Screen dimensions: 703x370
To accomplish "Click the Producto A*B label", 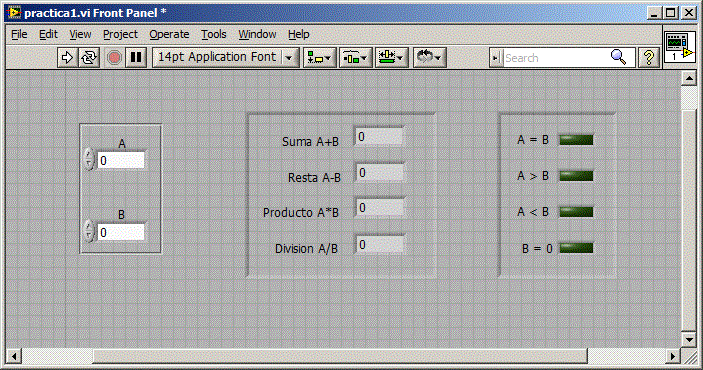I will pos(300,213).
